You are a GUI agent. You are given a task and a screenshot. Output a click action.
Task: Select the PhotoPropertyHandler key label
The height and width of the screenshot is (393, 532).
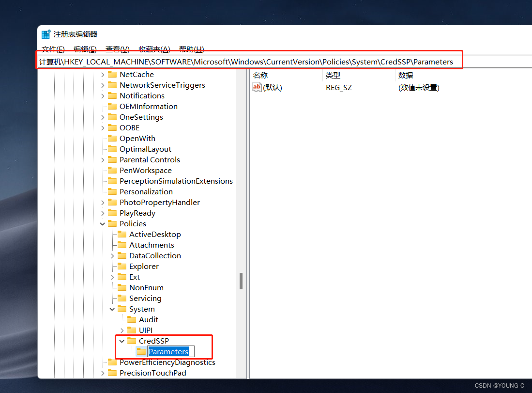click(159, 203)
